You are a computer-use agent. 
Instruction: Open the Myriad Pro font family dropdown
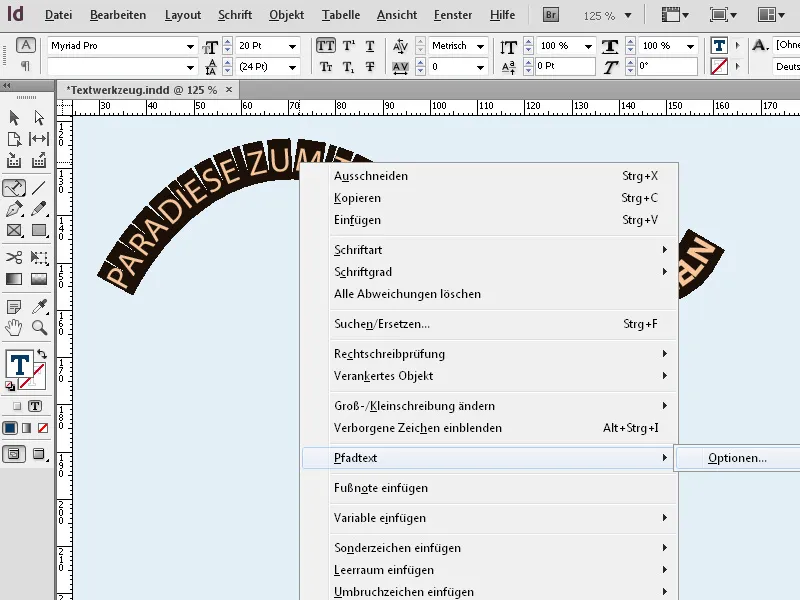[x=190, y=46]
